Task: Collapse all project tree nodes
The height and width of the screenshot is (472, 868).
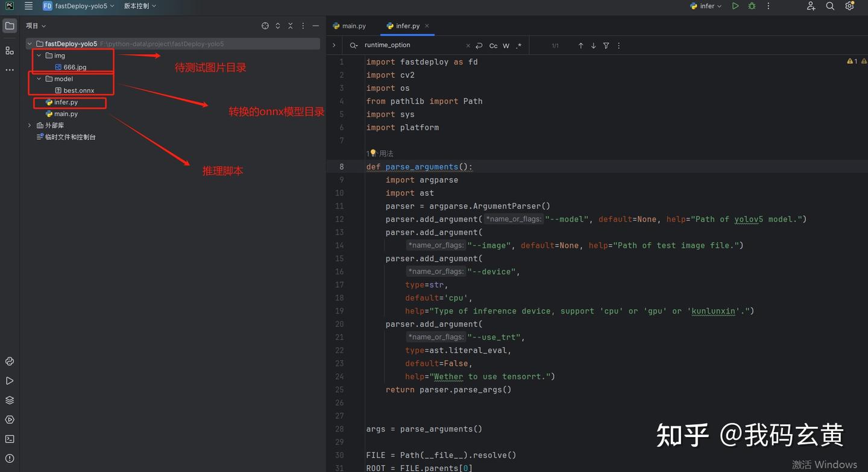Action: pyautogui.click(x=291, y=26)
